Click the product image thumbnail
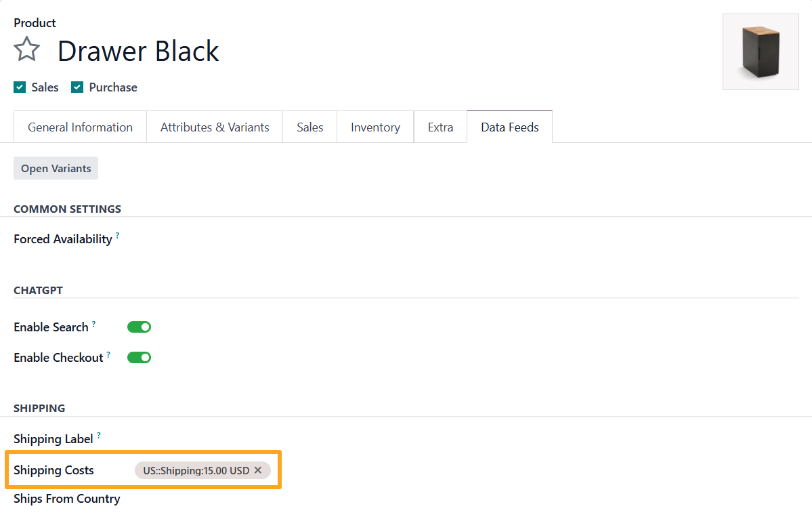This screenshot has height=517, width=812. coord(761,51)
